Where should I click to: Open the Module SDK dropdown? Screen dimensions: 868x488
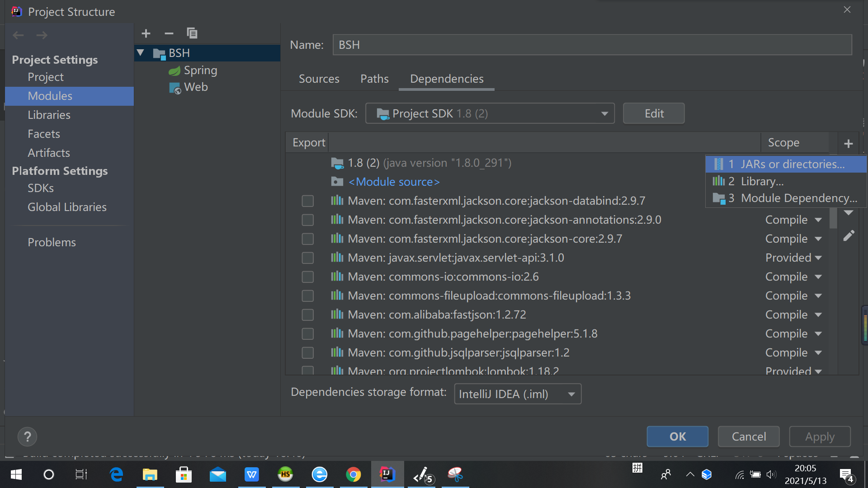[x=604, y=113]
